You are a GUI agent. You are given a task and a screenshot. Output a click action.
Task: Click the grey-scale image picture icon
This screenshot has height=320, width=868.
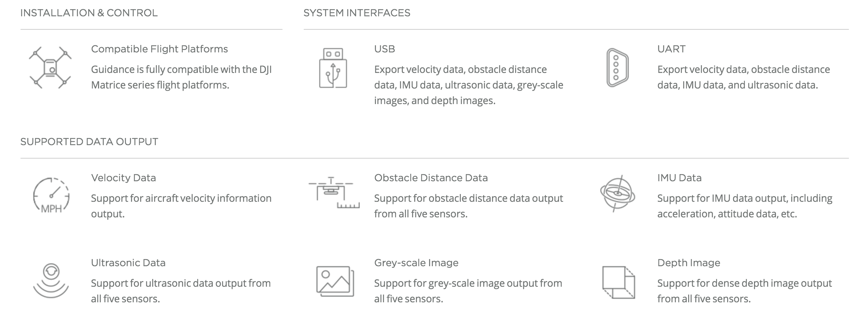335,281
